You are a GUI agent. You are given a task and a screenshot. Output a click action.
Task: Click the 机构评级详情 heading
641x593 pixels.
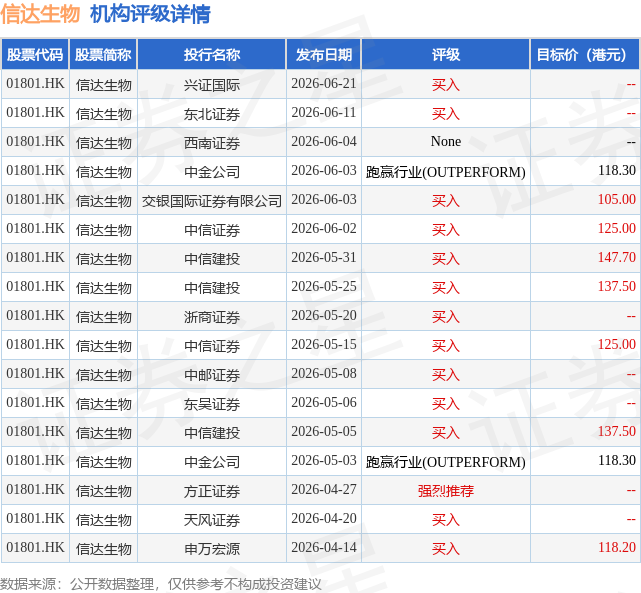[x=150, y=13]
